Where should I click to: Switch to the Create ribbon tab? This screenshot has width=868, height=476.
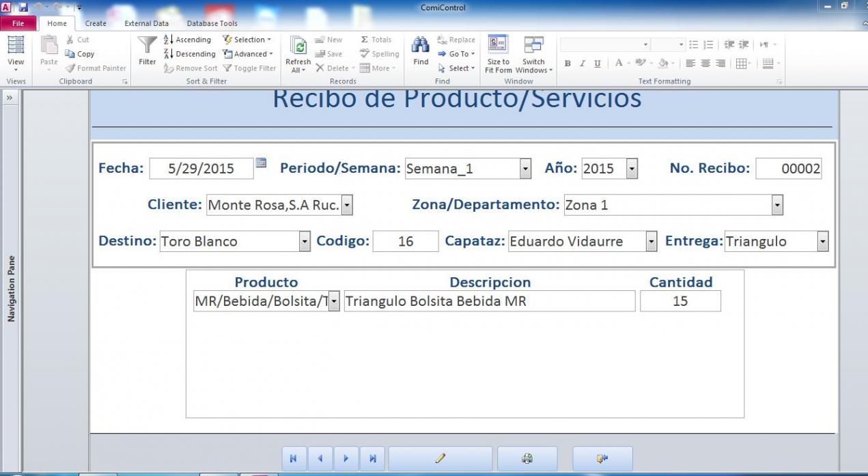pos(96,23)
